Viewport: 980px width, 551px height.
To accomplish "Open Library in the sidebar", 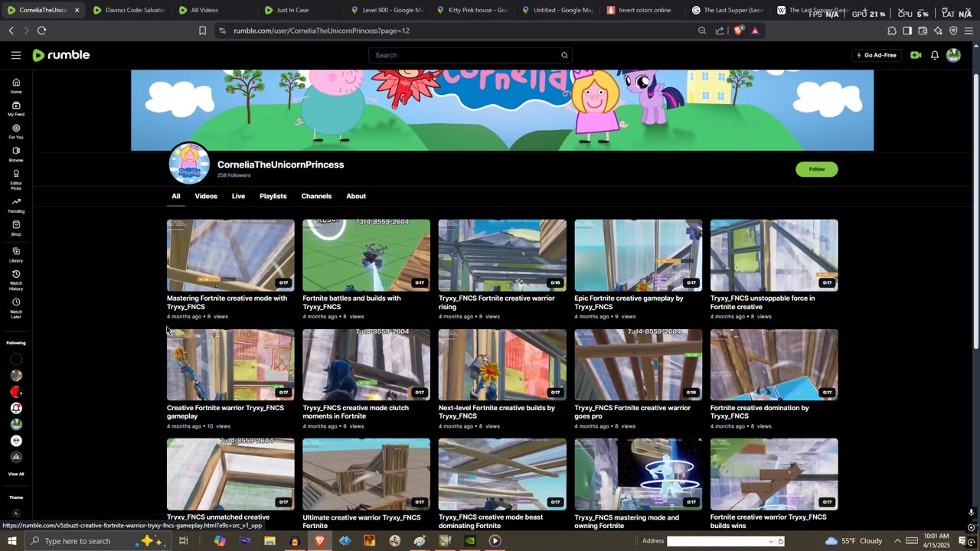I will [x=16, y=255].
